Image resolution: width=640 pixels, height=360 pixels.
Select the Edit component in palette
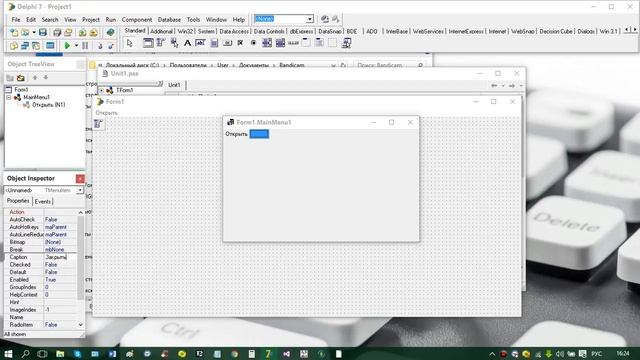coord(200,43)
